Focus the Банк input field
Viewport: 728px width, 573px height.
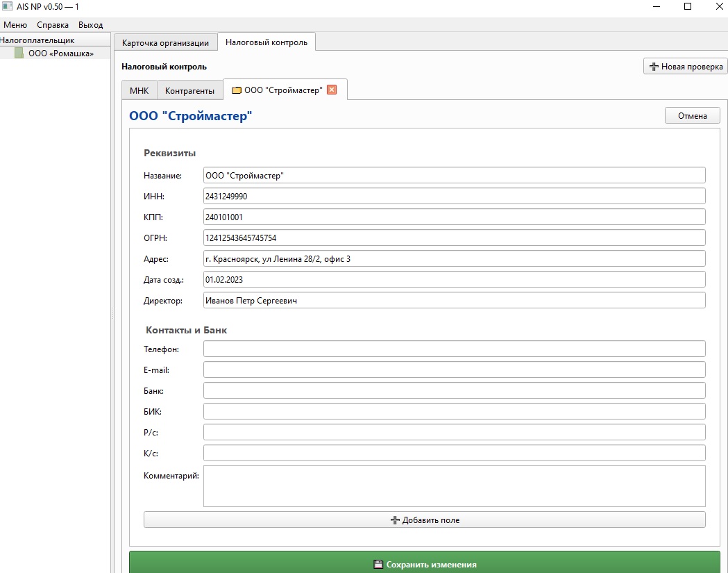[x=454, y=390]
